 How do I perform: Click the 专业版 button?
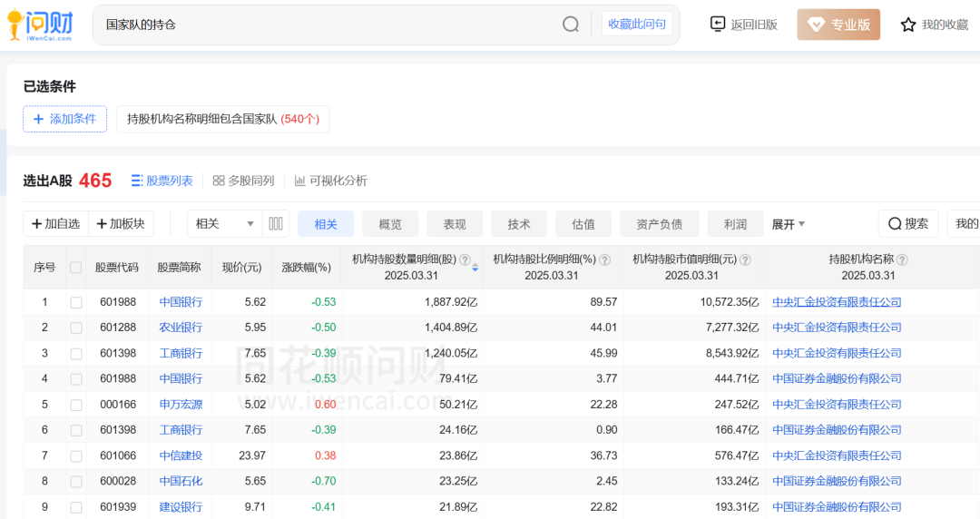[838, 24]
